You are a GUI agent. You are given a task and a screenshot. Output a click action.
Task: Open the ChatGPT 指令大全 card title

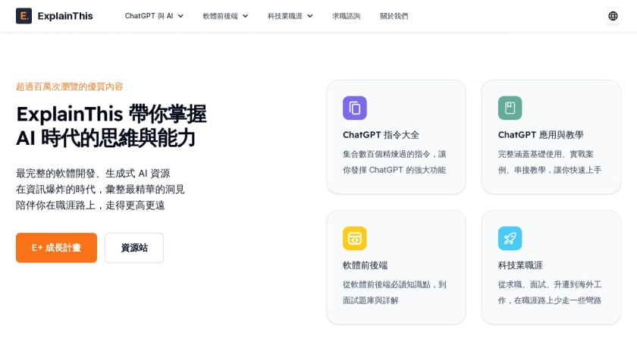point(381,135)
